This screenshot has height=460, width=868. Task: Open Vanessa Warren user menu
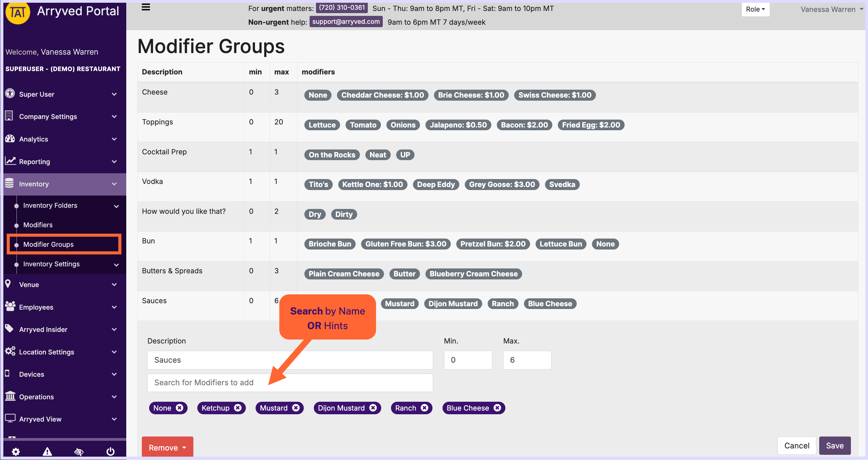(x=832, y=9)
